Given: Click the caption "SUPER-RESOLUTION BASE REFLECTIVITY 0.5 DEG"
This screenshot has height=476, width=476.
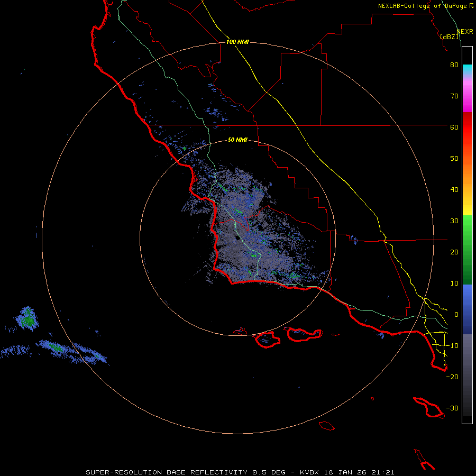Looking at the screenshot, I should tap(186, 472).
